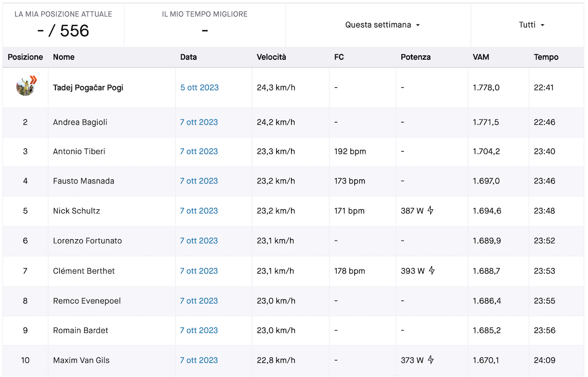Click the Potenza column header

click(x=416, y=57)
